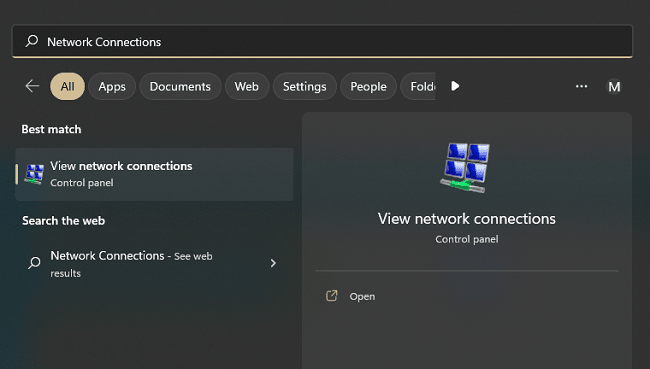
Task: Switch to the Apps filter tab
Action: (x=112, y=86)
